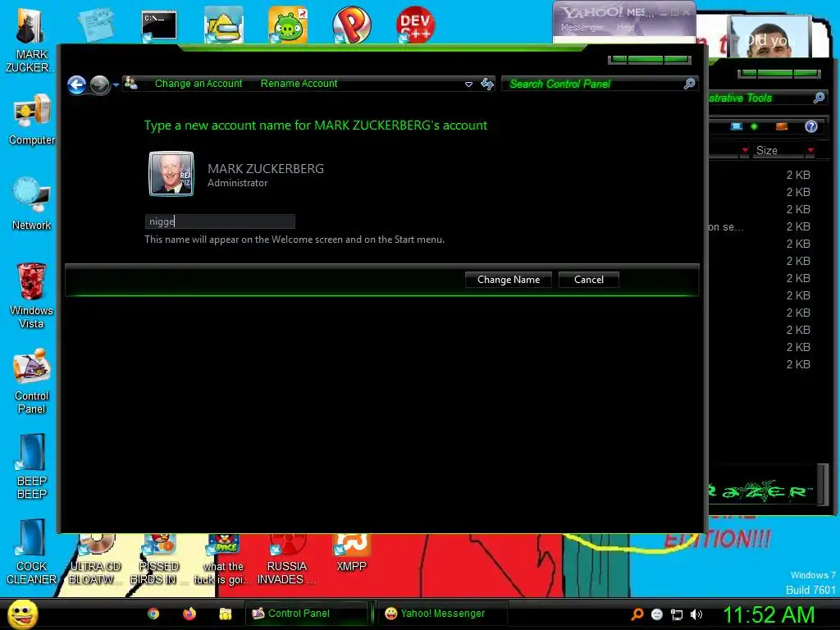Click the tray magnifier search icon

(637, 614)
